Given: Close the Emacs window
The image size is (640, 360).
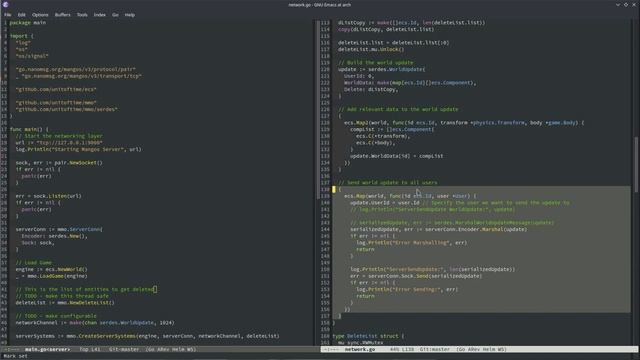Looking at the screenshot, I should pos(634,4).
